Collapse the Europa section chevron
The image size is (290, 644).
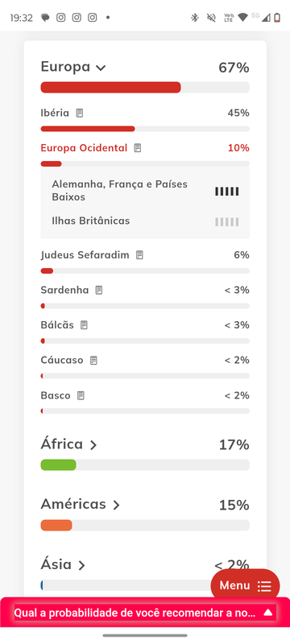click(101, 68)
